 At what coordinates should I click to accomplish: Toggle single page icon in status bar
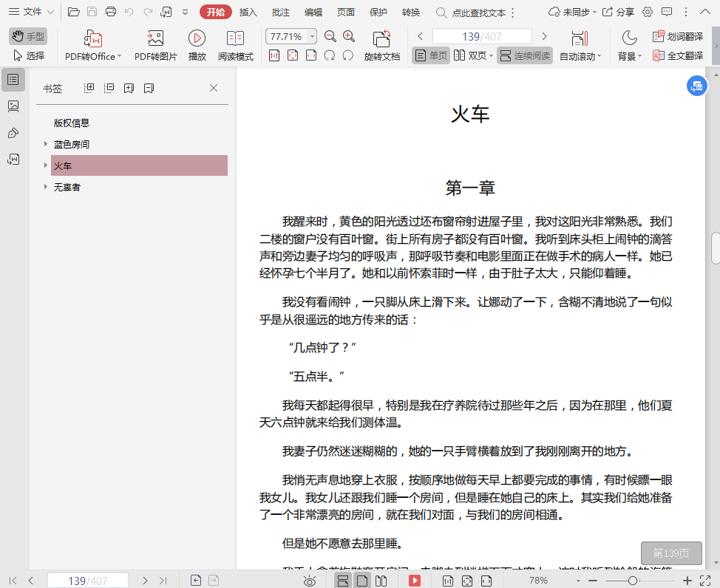[x=362, y=581]
